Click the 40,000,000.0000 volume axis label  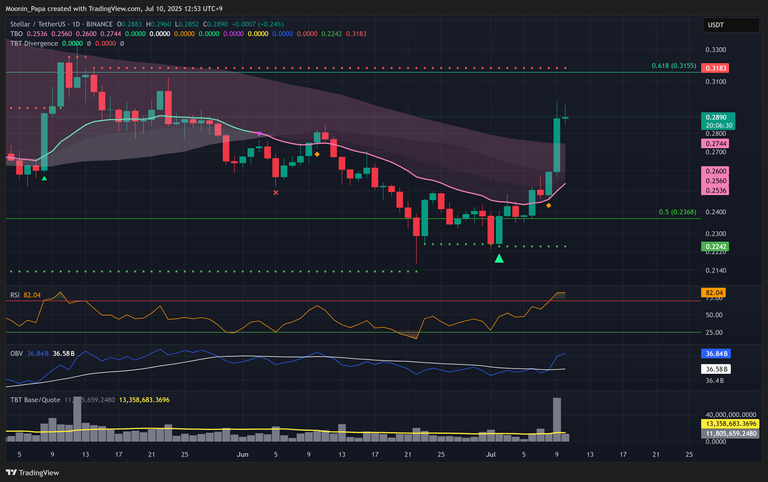coord(731,415)
